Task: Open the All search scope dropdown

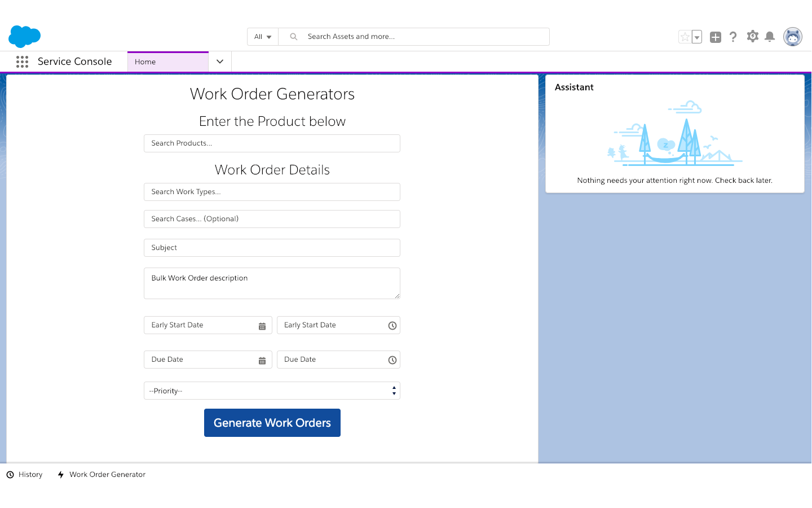Action: (x=263, y=37)
